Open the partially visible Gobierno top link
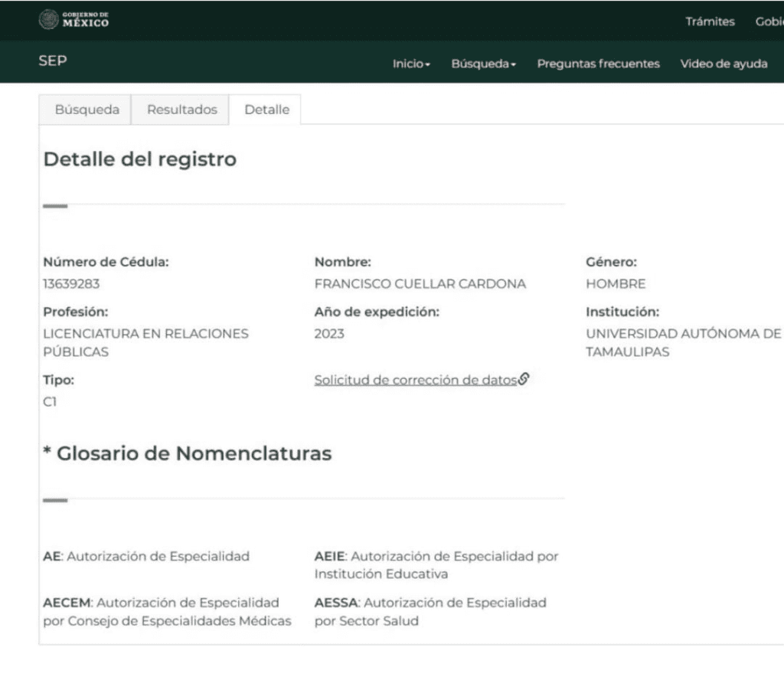Screen dimensions: 784x683 tap(769, 21)
